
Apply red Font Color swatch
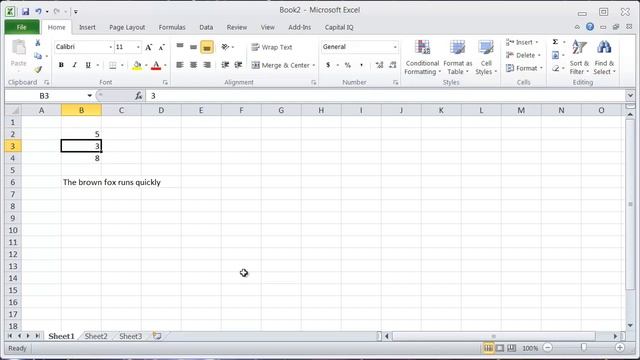pyautogui.click(x=156, y=65)
